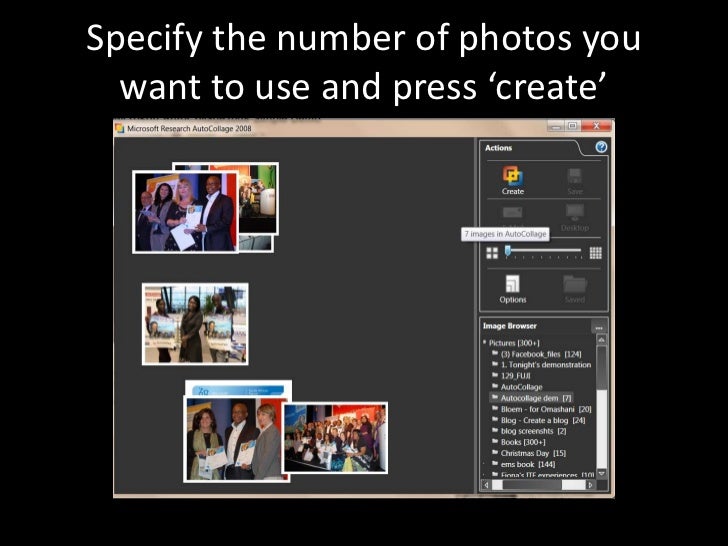Select the partly hidden photo at top right
Viewport: 728px width, 546px height.
259,199
